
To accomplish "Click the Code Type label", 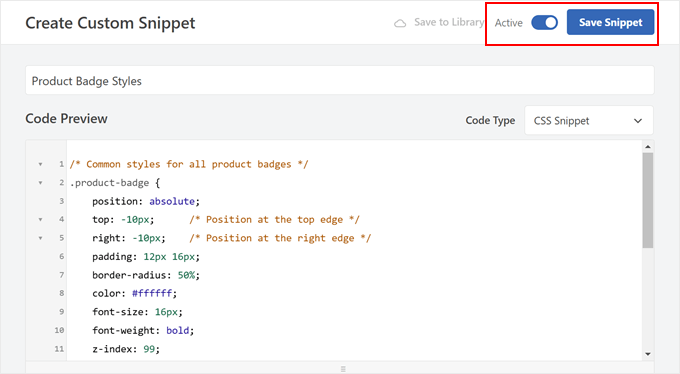I will pyautogui.click(x=490, y=121).
